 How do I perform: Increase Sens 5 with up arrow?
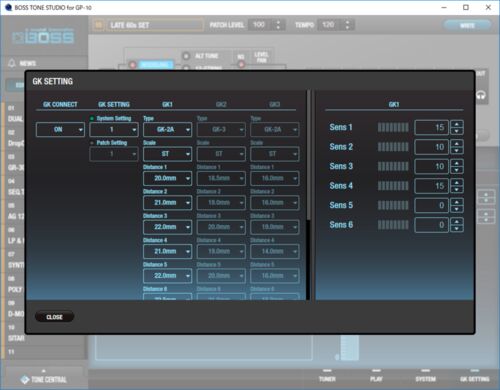(457, 202)
